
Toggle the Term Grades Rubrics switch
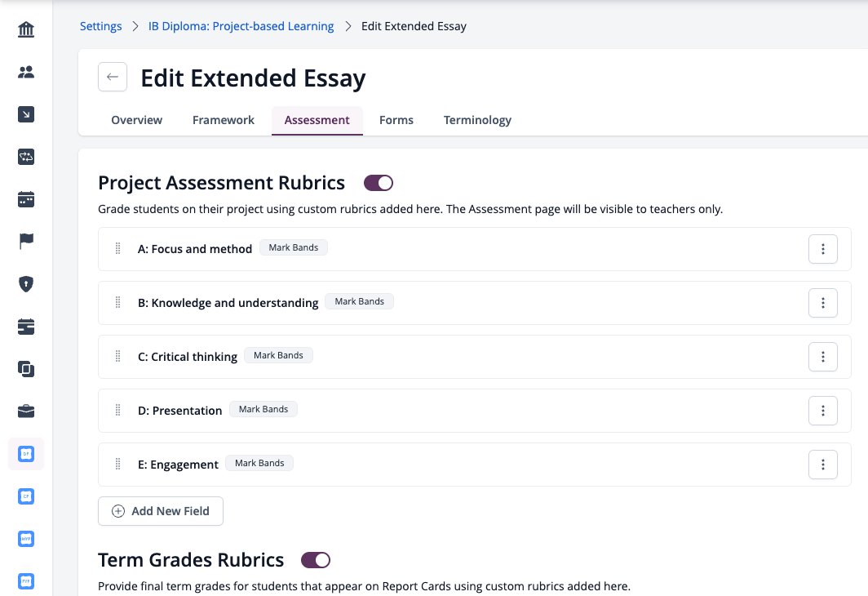tap(316, 560)
